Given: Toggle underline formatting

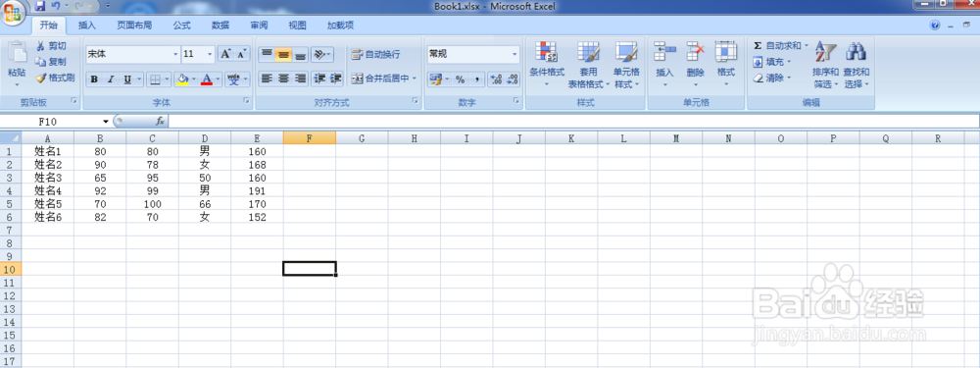Looking at the screenshot, I should 127,79.
